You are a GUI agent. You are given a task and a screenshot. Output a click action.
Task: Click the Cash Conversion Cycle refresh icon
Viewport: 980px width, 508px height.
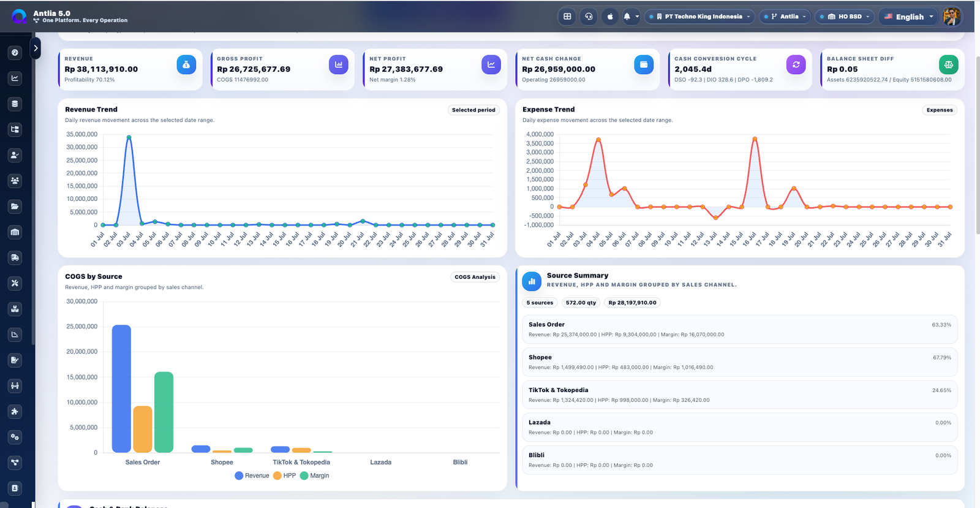click(x=796, y=64)
